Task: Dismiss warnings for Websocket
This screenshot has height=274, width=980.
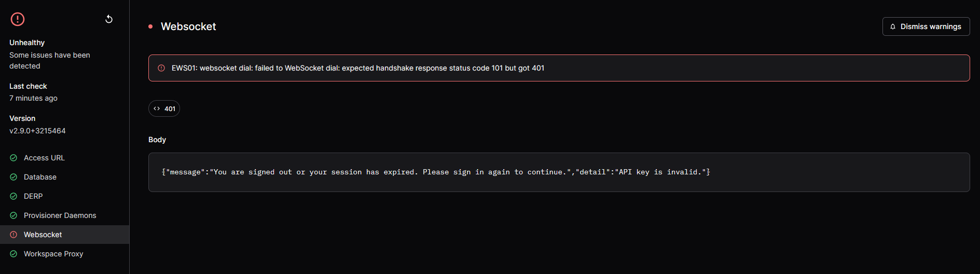Action: coord(926,26)
